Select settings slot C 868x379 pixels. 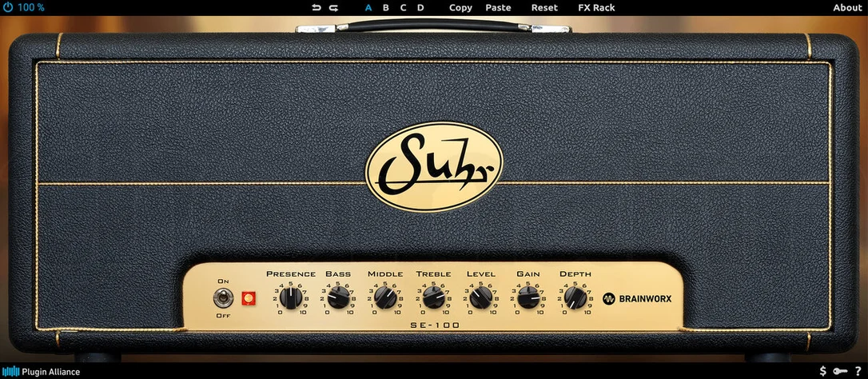tap(403, 8)
